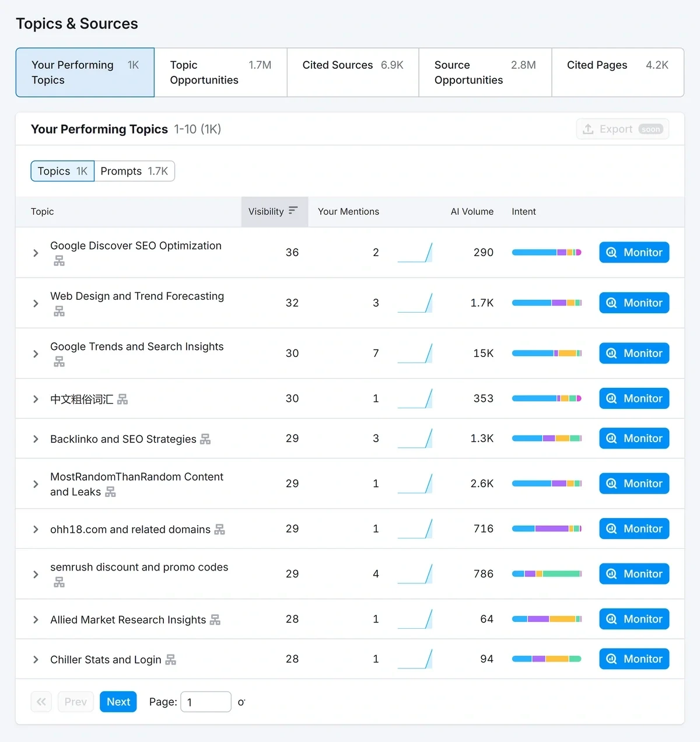Viewport: 700px width, 742px height.
Task: Jump to first page using double-chevron icon
Action: (x=41, y=702)
